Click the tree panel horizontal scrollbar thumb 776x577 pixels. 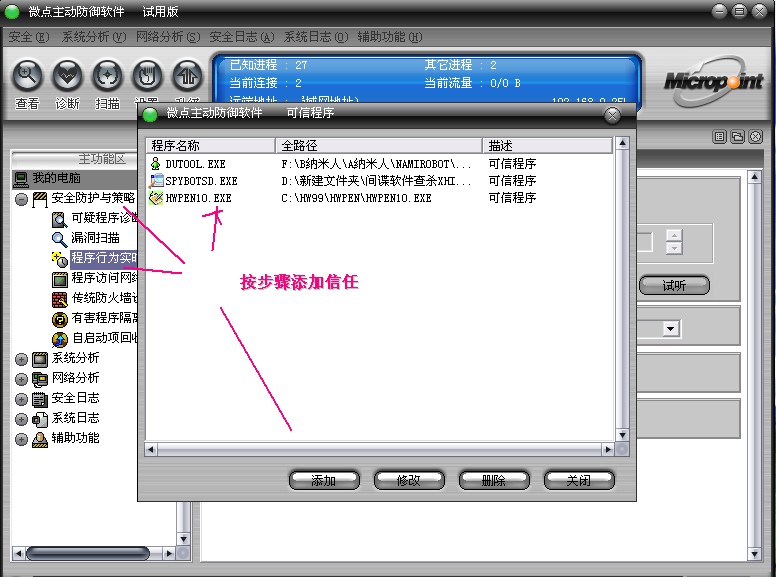tap(88, 553)
